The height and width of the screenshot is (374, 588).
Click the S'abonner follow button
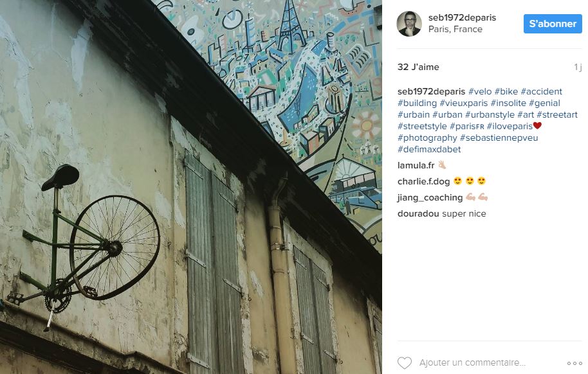553,24
